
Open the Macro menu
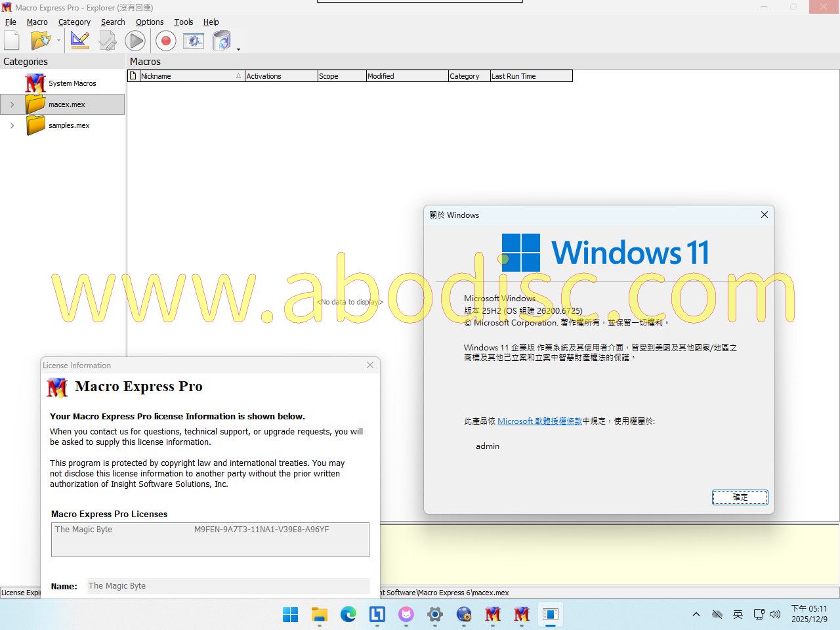pyautogui.click(x=37, y=22)
